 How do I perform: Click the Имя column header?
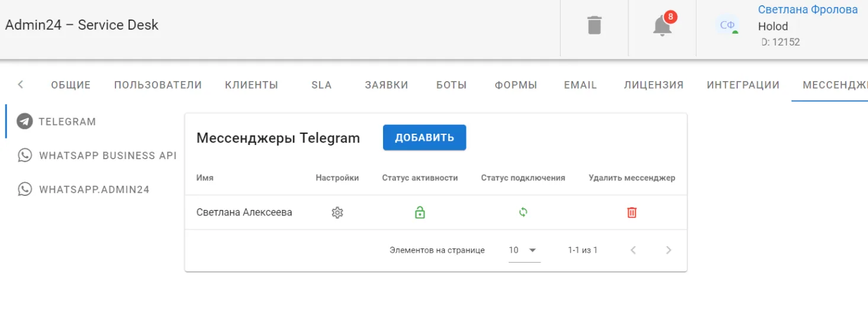(x=205, y=178)
